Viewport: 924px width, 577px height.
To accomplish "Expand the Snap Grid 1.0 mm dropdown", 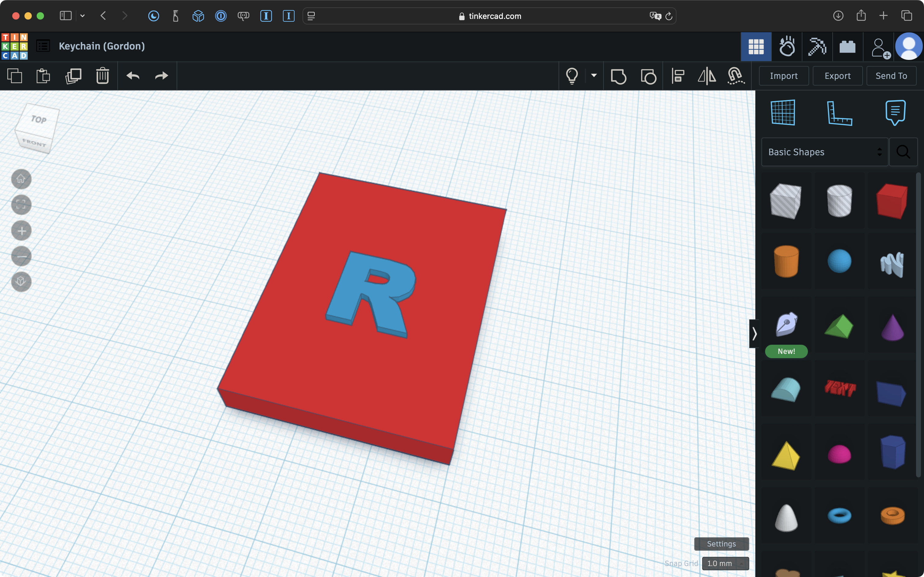I will [725, 563].
